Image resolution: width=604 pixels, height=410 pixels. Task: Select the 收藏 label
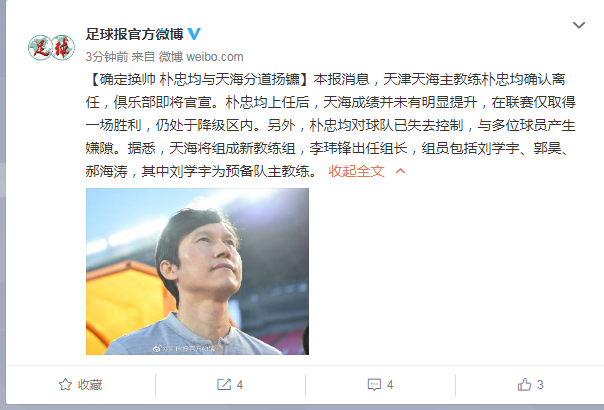(90, 385)
